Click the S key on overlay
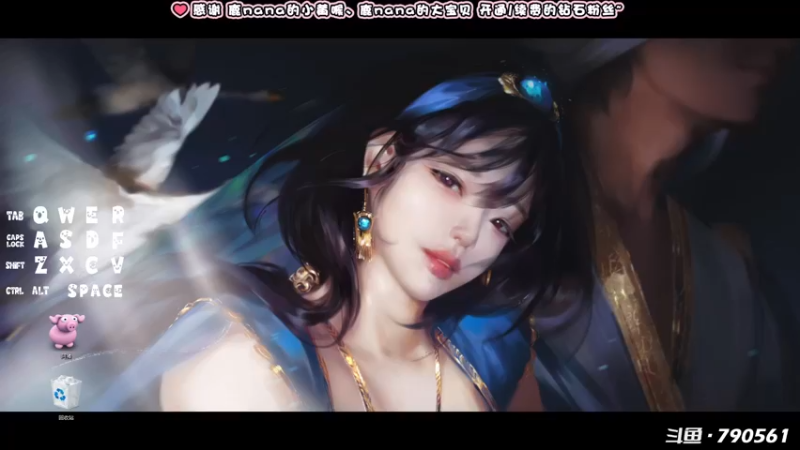The width and height of the screenshot is (800, 450). tap(66, 240)
